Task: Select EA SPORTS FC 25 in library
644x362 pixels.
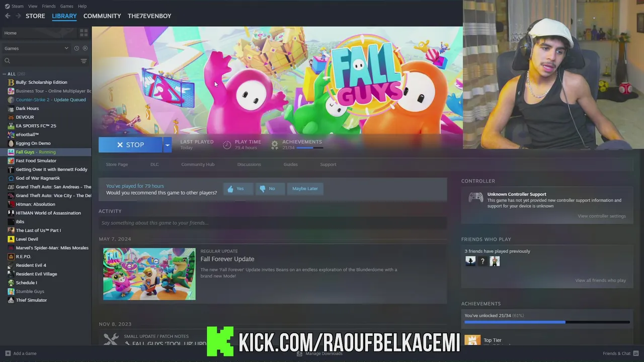Action: 36,126
